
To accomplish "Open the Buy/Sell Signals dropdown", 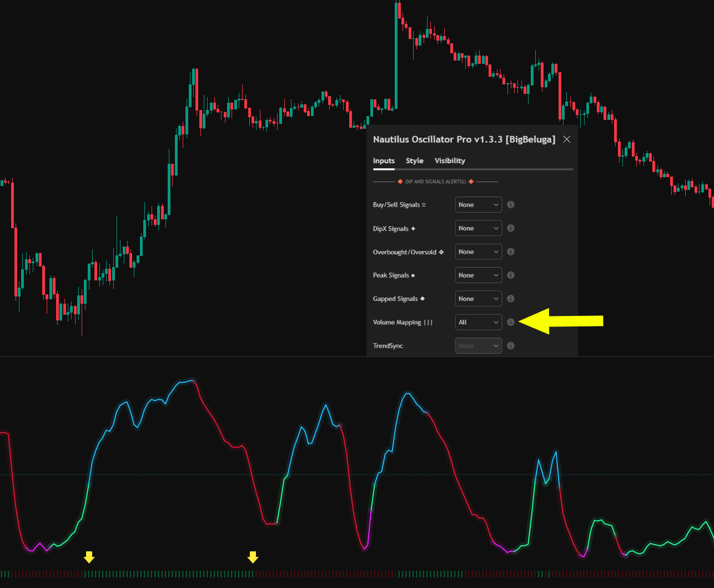I will [x=479, y=205].
